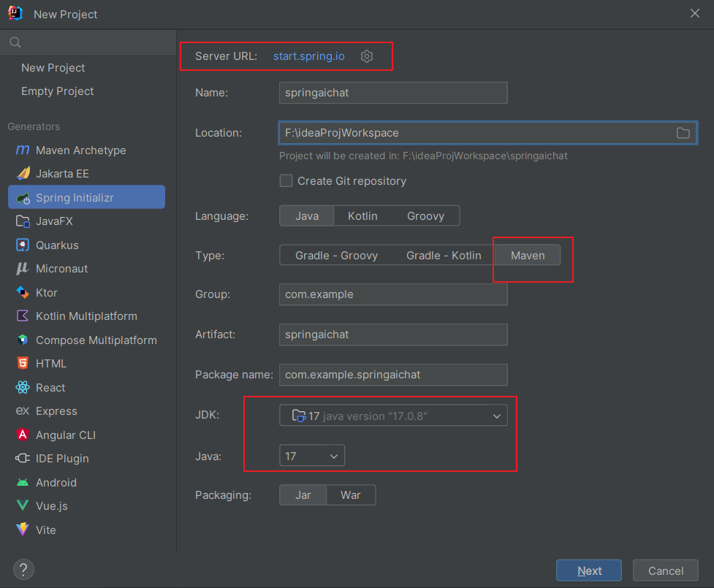Click the Packaging label
The image size is (714, 588).
(223, 495)
